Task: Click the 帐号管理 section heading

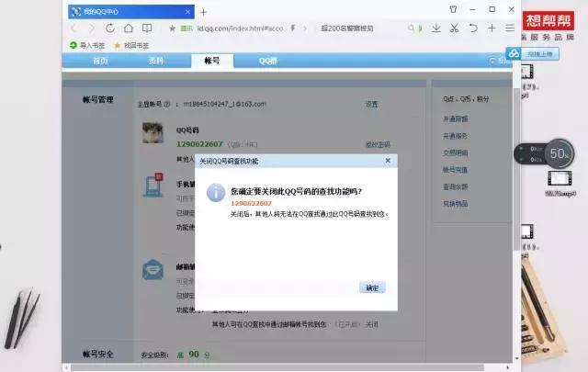Action: coord(98,99)
